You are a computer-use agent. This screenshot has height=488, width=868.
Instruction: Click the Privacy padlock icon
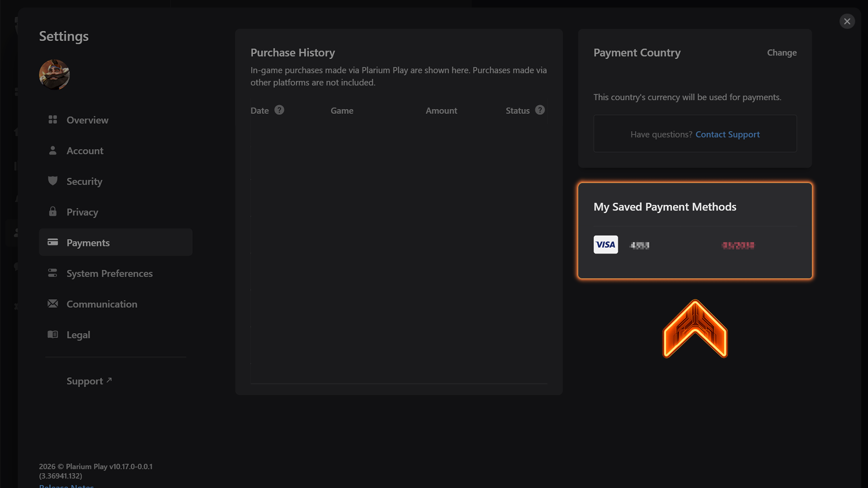(53, 211)
